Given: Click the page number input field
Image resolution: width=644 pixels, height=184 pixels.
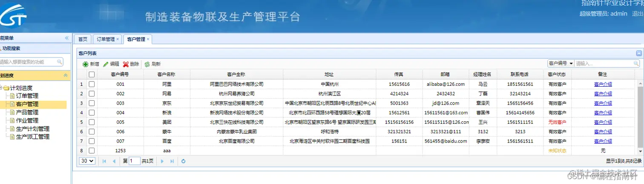Looking at the screenshot, I should click(134, 161).
